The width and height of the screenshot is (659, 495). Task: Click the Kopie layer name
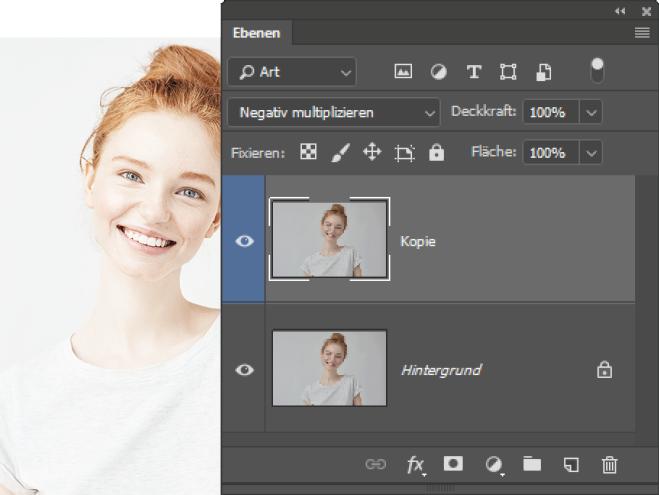pyautogui.click(x=418, y=241)
